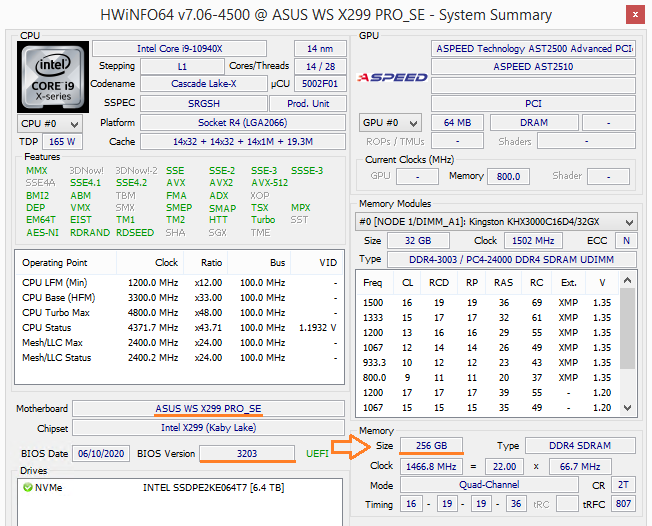Screen dimensions: 652x526
Task: Click the memory timings scrollbar thumb
Action: [x=627, y=328]
